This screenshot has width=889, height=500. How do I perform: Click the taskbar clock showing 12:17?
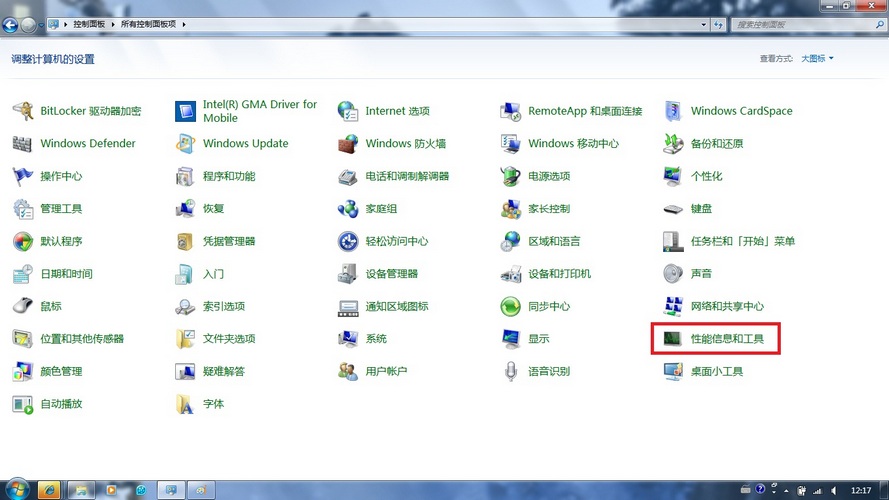coord(861,490)
